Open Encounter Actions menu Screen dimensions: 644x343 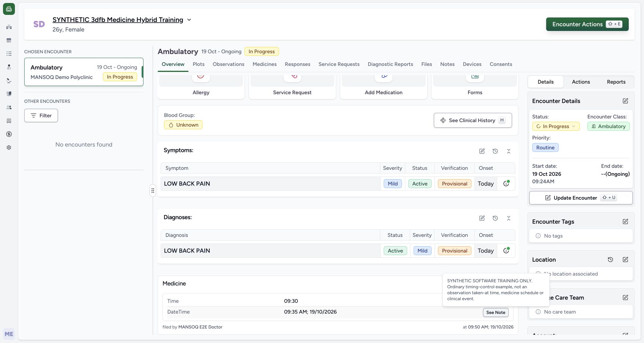tap(587, 24)
